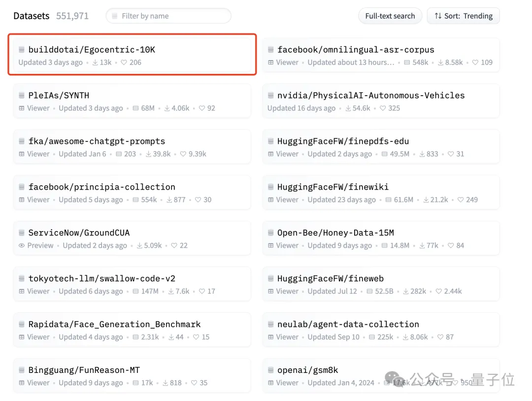Viewport: 532px width, 401px height.
Task: Click the heart icon on fka/awesome-chatgpt-prompts
Action: [183, 154]
